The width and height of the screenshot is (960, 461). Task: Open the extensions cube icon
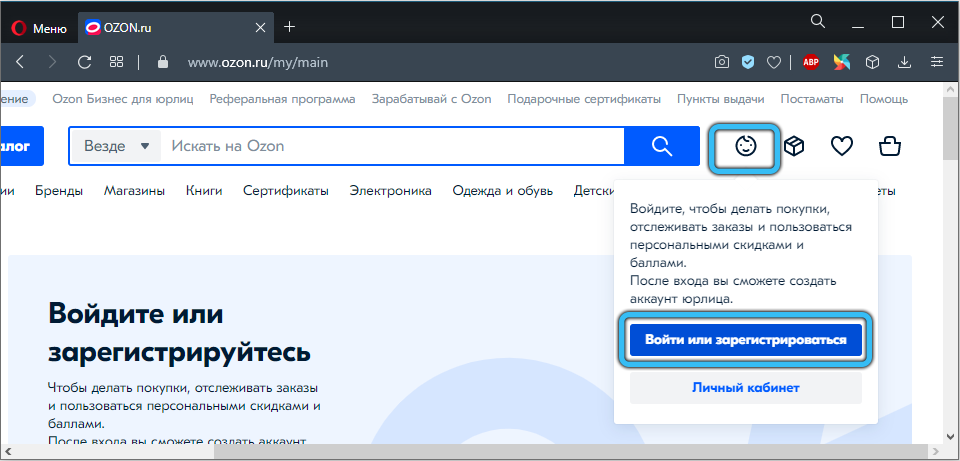(872, 62)
